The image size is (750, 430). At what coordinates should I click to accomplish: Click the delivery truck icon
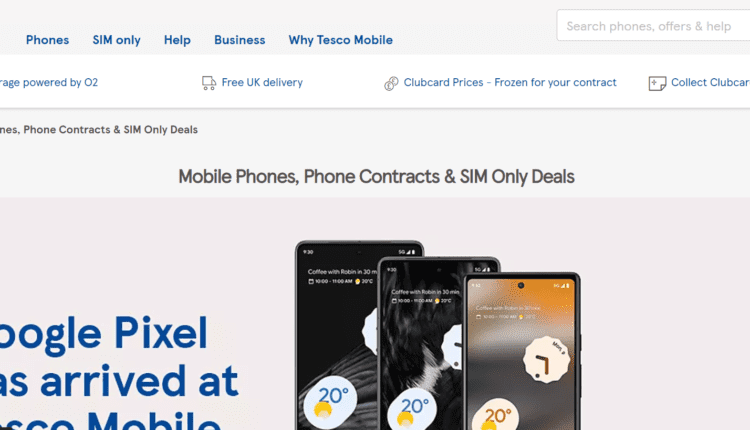tap(209, 83)
